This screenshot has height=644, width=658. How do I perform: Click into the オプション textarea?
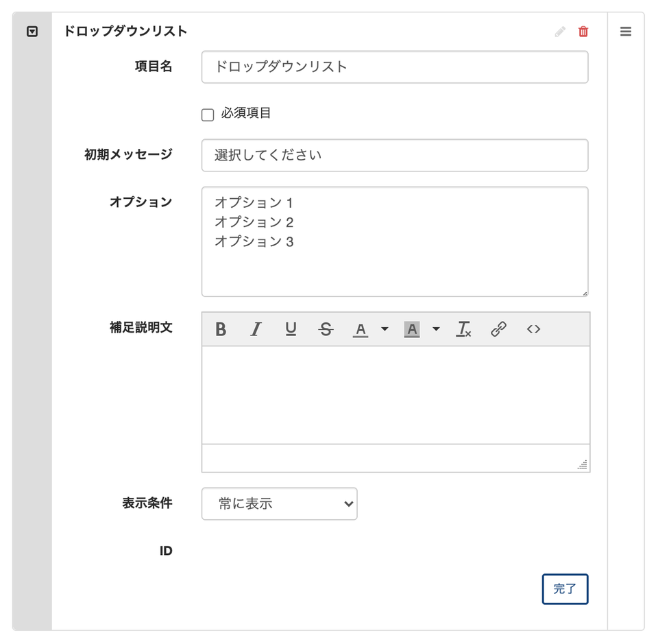(395, 241)
